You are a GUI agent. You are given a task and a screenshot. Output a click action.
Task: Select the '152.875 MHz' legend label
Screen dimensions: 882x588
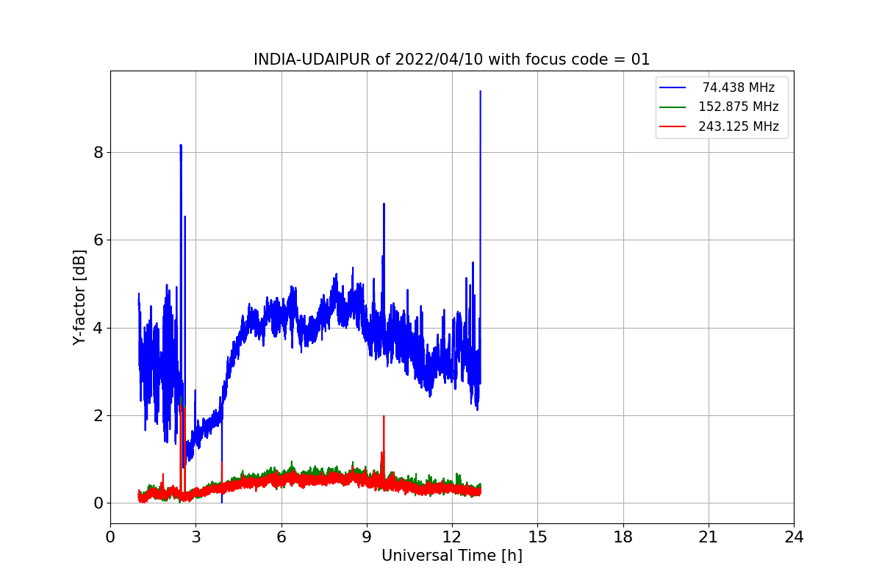point(738,107)
